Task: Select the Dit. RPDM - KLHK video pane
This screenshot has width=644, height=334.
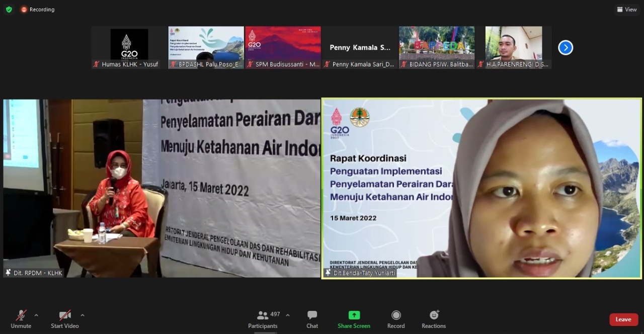Action: [162, 188]
